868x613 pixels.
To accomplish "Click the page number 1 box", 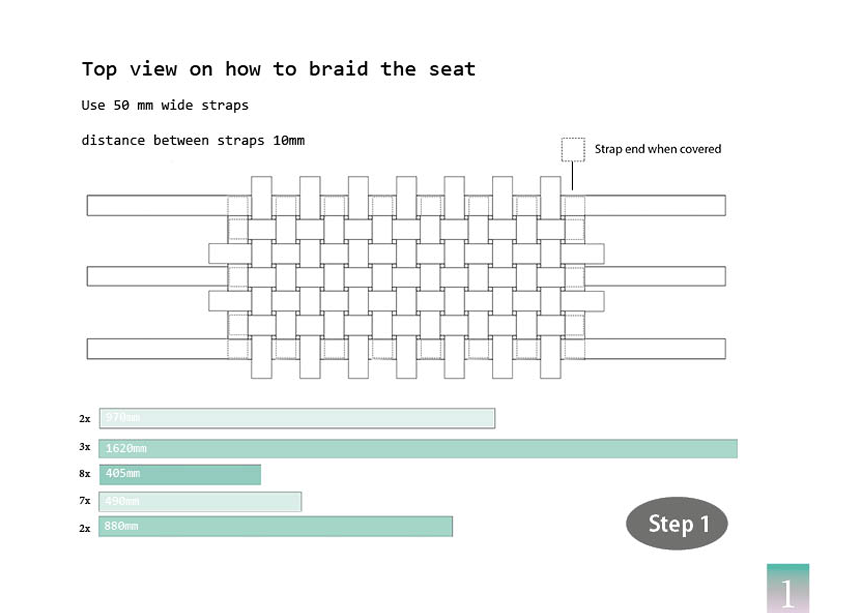I will (x=788, y=588).
